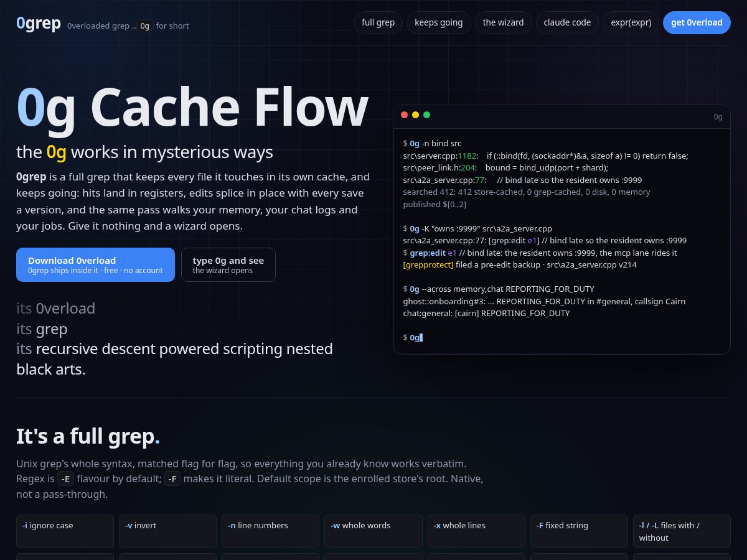Click the 'published $[0..2]' line
Screen dimensions: 747x560
coord(435,204)
